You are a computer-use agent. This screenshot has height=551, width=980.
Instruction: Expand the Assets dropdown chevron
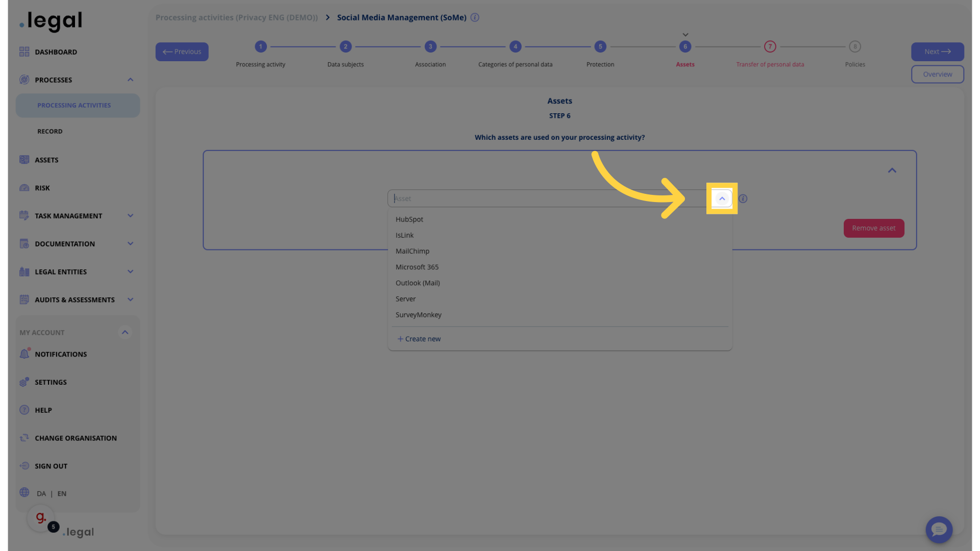pyautogui.click(x=722, y=198)
